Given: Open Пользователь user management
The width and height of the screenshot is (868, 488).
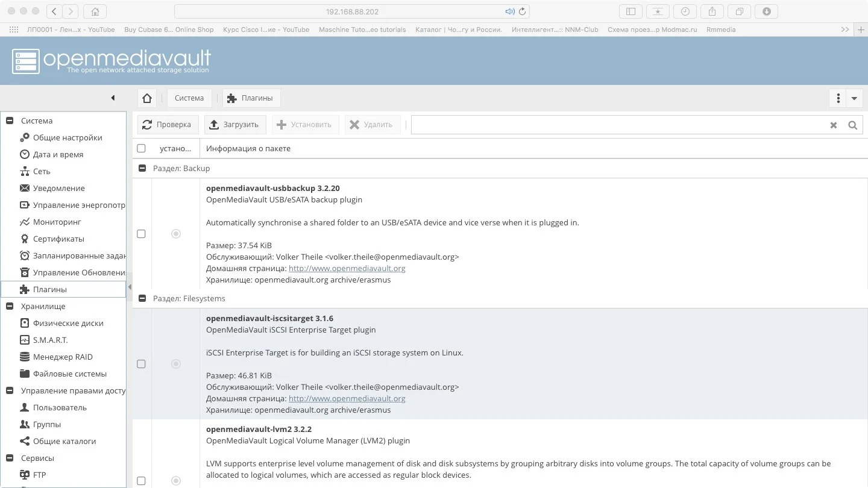Looking at the screenshot, I should pyautogui.click(x=60, y=407).
